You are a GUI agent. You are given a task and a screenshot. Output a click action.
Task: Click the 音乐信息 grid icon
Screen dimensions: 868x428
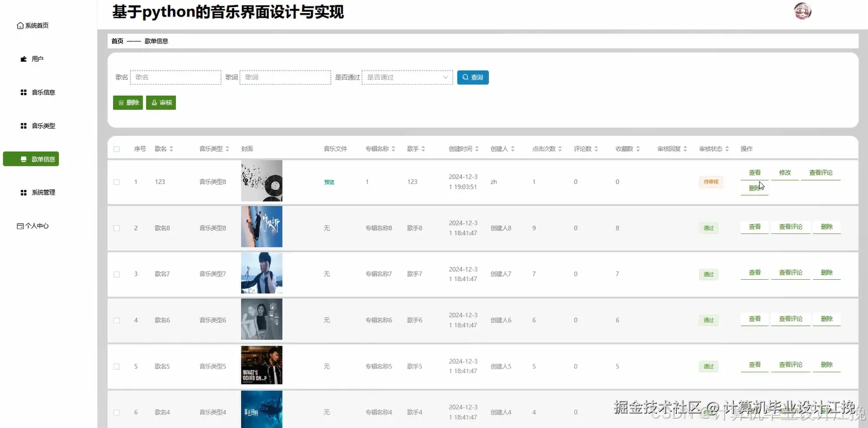point(24,93)
